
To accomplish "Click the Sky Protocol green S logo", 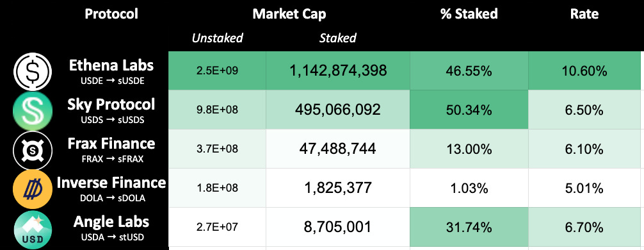I will point(33,111).
